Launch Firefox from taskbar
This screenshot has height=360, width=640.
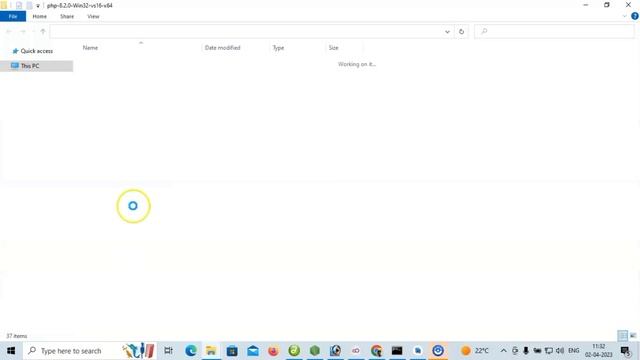[273, 351]
